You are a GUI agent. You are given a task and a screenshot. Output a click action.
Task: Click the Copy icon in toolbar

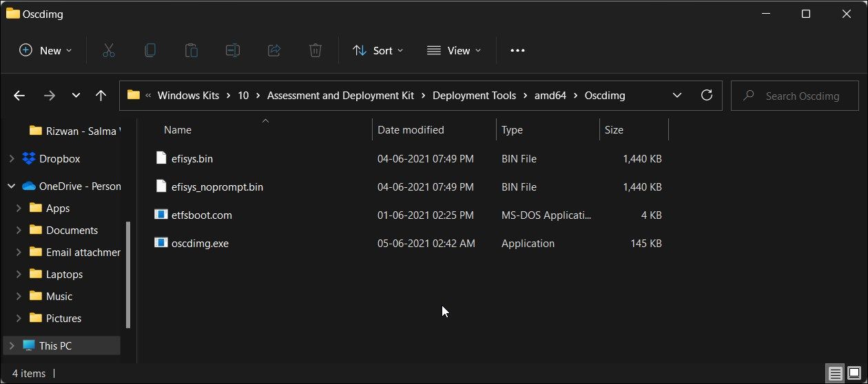(149, 50)
